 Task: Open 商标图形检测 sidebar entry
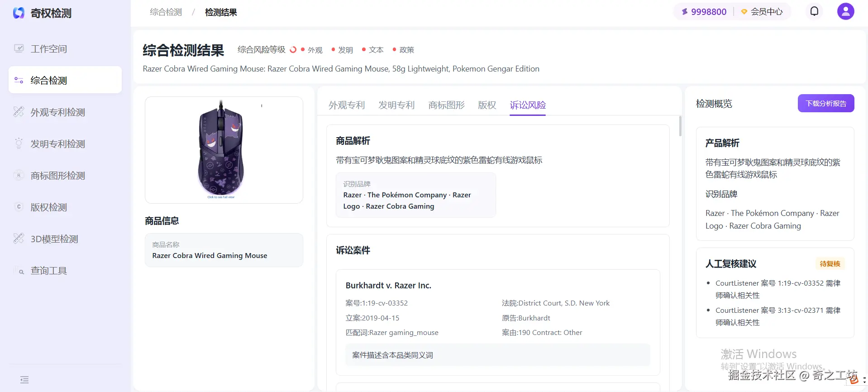tap(65, 175)
